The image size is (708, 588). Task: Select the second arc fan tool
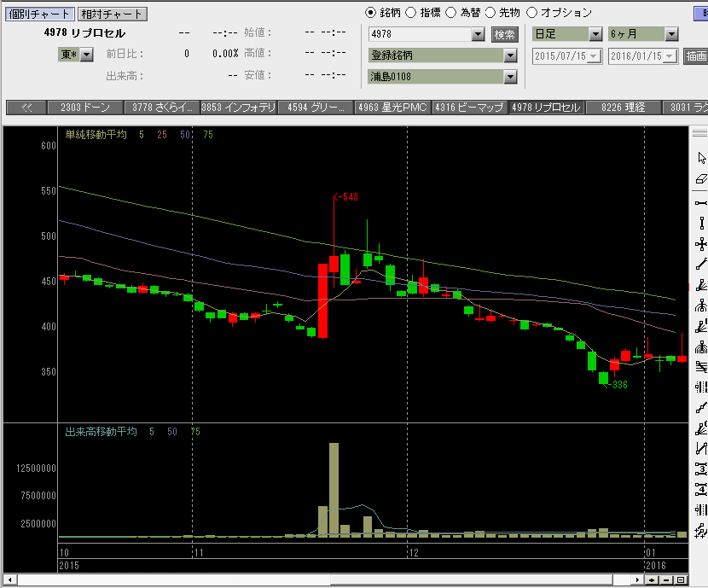(701, 346)
